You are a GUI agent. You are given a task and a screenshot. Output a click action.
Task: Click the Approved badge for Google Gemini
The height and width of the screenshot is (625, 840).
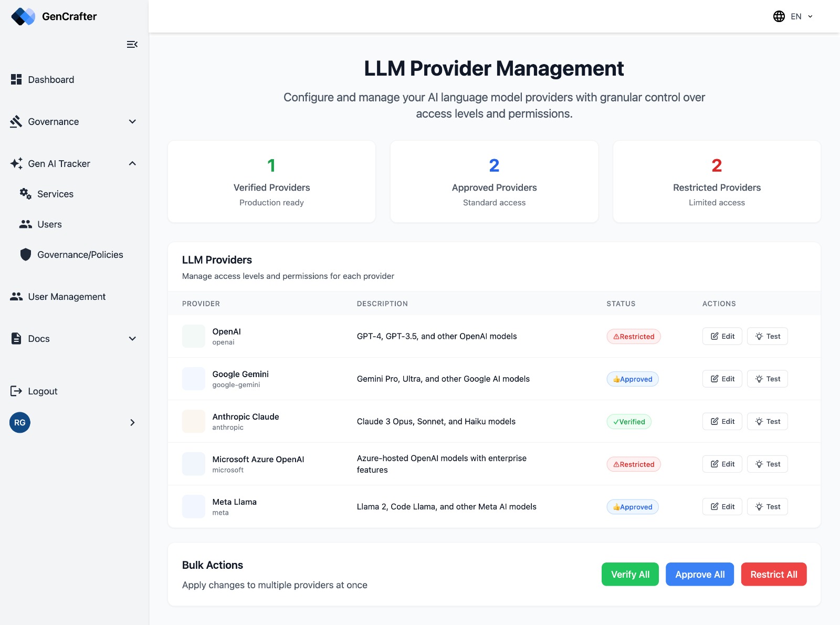tap(633, 379)
